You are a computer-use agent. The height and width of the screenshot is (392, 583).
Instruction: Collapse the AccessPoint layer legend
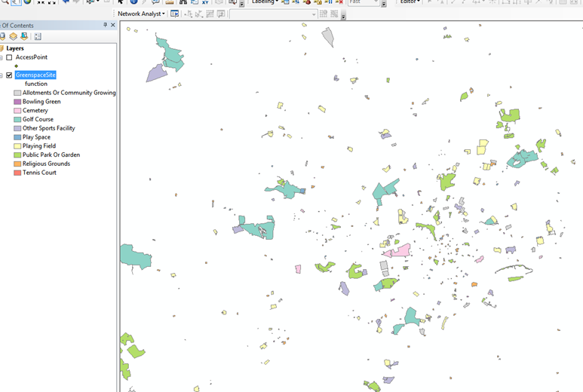point(2,57)
